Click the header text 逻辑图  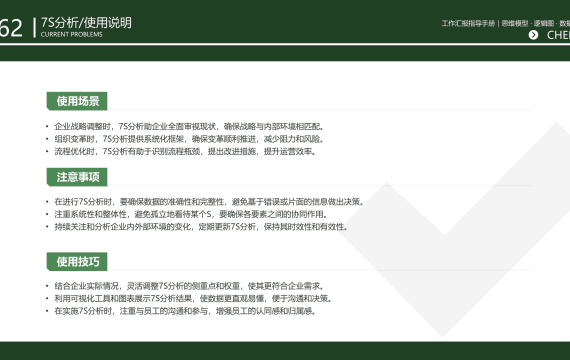click(x=544, y=24)
